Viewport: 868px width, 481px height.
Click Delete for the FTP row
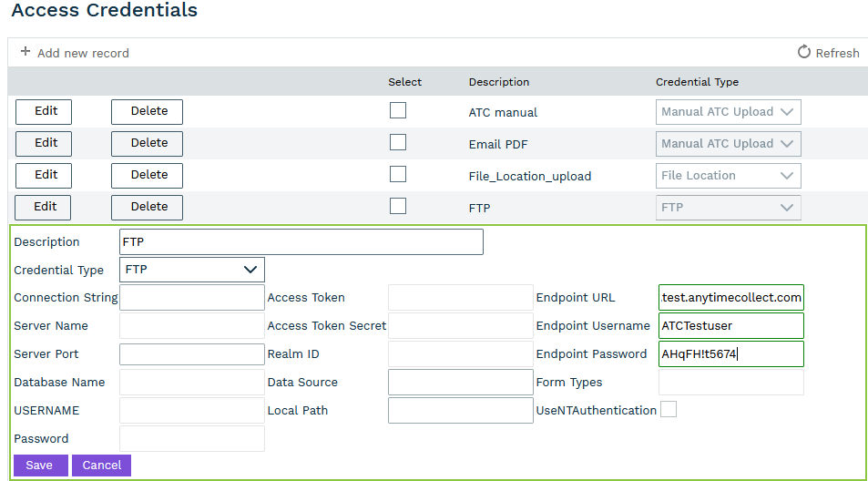147,207
